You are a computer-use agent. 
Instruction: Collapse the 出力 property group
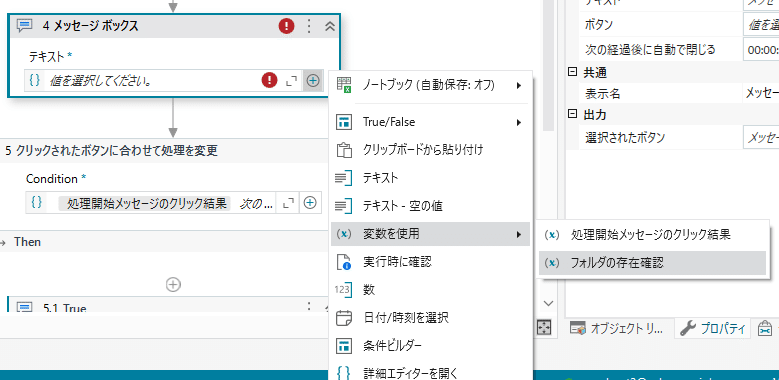pos(572,115)
